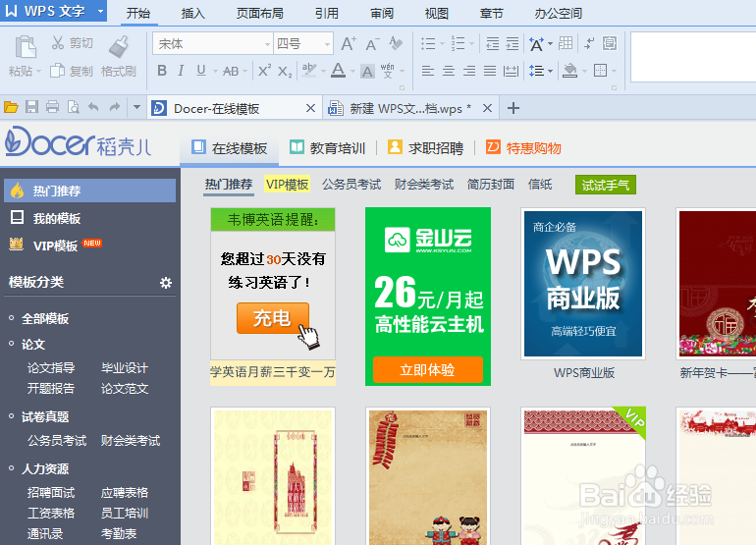Open the 特惠购物 navigation link
The image size is (756, 545).
523,147
